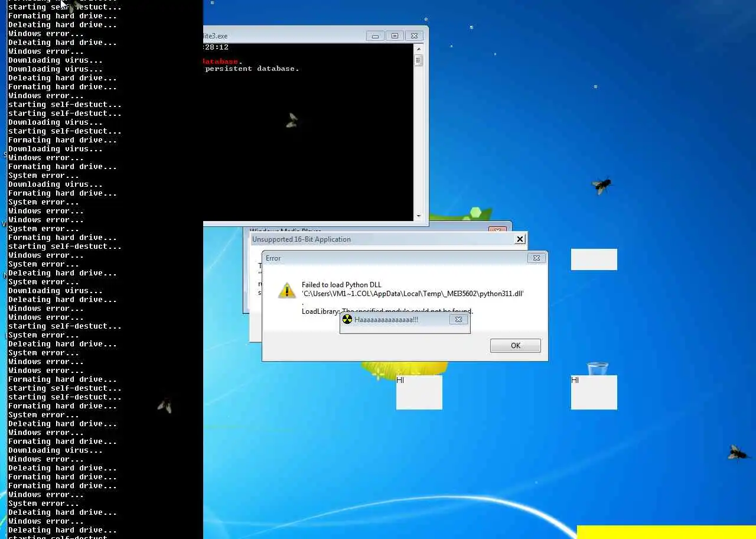Click the radiation icon in Haaaaa title bar
Screen dimensions: 756x539
tap(347, 319)
